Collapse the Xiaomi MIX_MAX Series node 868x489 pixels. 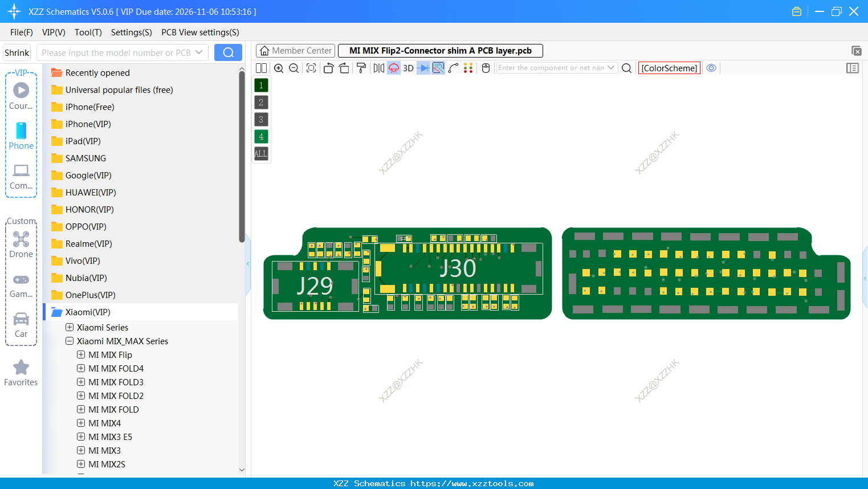(70, 341)
